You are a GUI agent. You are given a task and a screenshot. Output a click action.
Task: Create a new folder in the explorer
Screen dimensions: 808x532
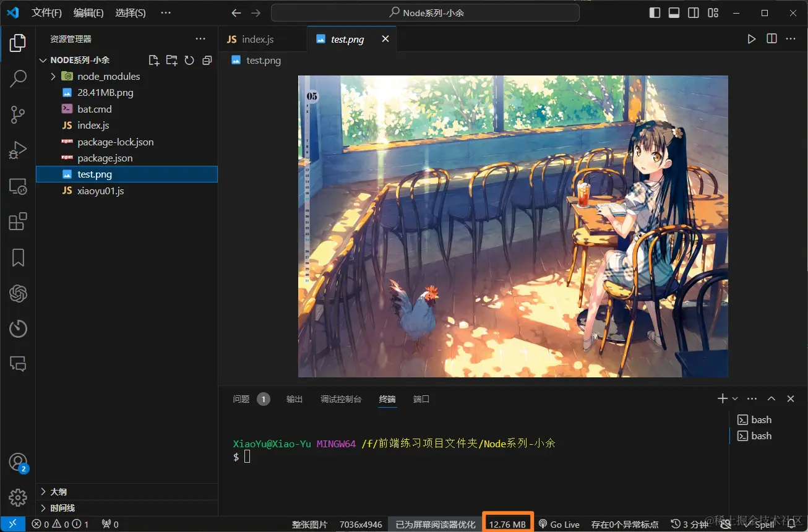(x=172, y=60)
